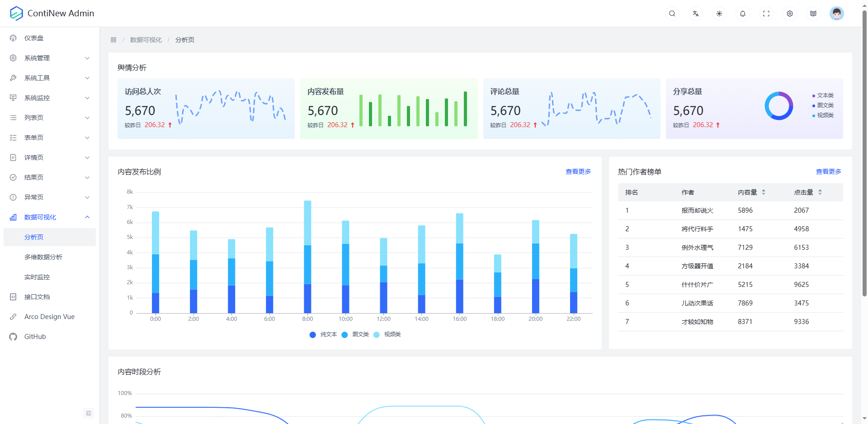The image size is (868, 424).
Task: Click 查看更多 in 内容发布比例 card
Action: pos(578,172)
